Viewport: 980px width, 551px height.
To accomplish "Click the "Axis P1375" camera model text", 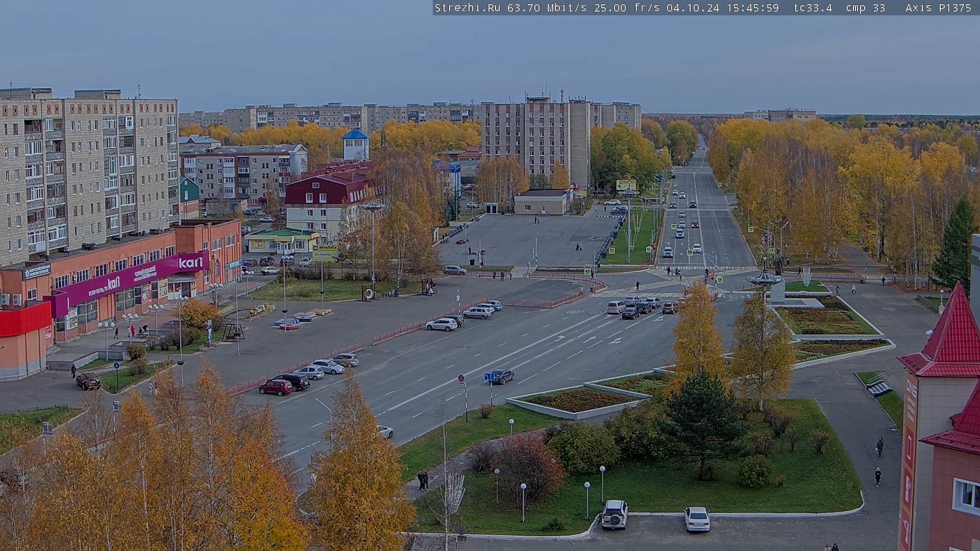I will [x=938, y=8].
